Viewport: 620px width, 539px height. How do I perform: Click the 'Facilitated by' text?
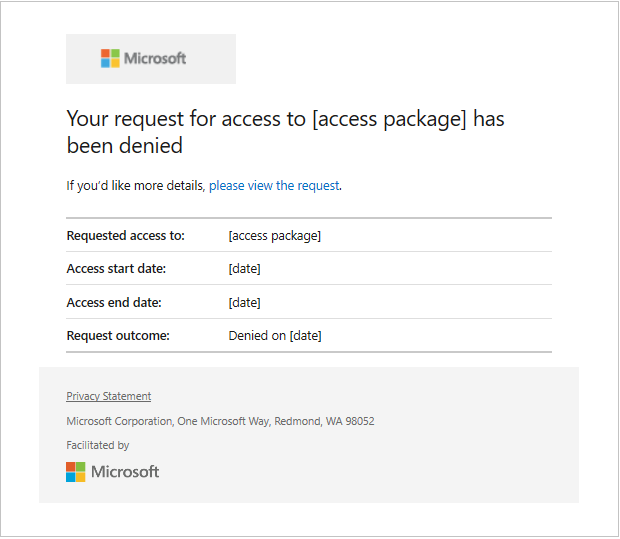(97, 445)
